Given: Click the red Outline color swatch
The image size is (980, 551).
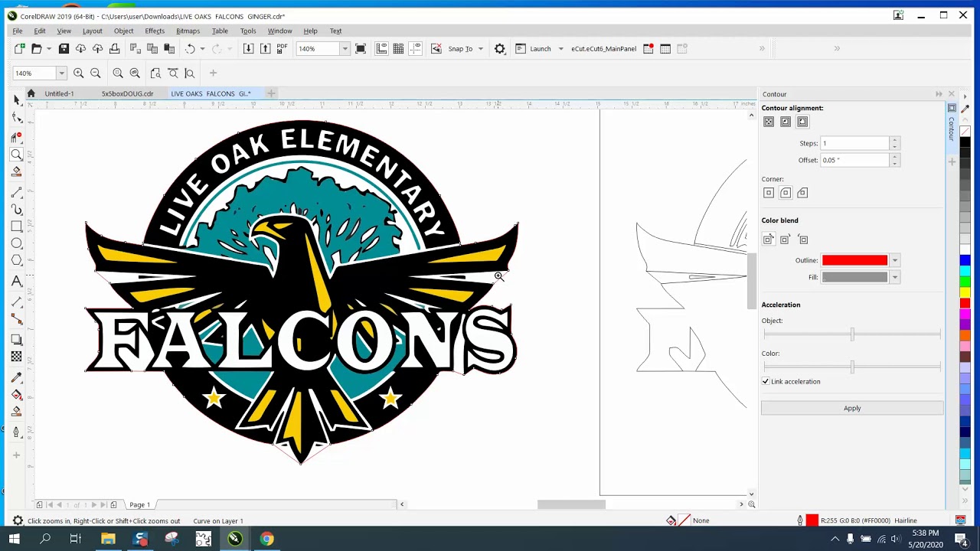Looking at the screenshot, I should click(854, 261).
